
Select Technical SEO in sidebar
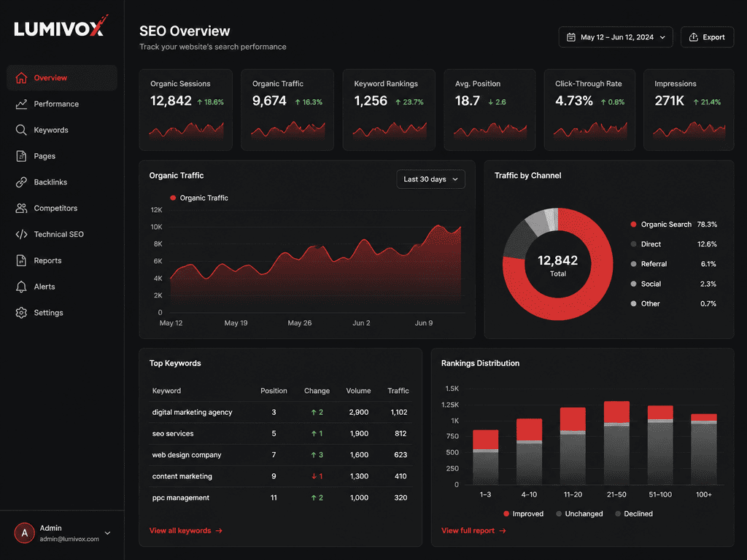coord(62,234)
